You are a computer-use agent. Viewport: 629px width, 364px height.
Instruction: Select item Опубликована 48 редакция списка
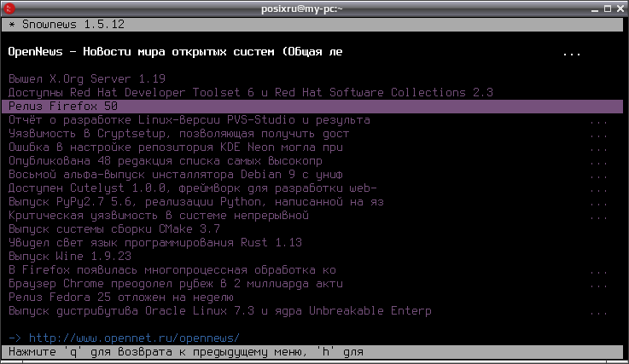pyautogui.click(x=166, y=161)
